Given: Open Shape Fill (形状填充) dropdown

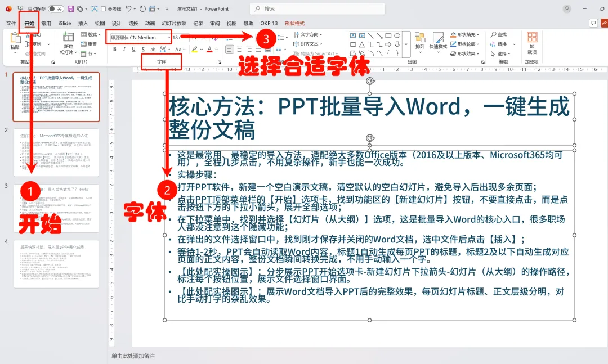Looking at the screenshot, I should tap(465, 34).
